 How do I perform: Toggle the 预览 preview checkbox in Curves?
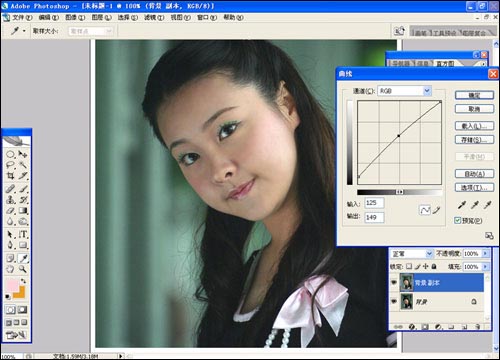458,220
